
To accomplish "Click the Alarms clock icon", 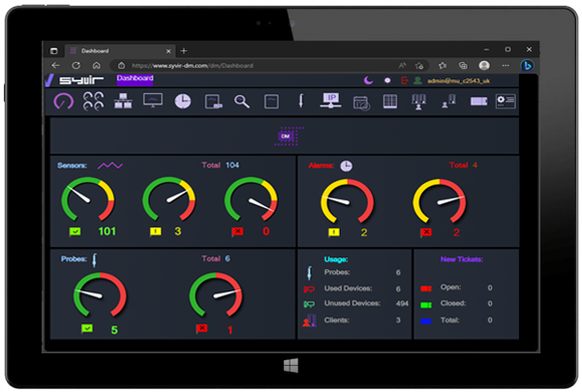I will click(x=347, y=166).
